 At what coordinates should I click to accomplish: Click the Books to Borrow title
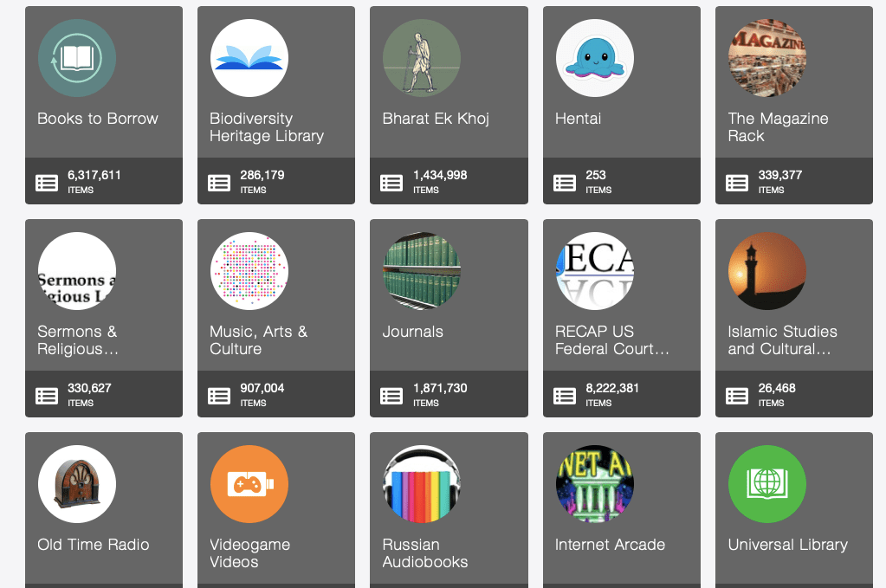pos(98,119)
